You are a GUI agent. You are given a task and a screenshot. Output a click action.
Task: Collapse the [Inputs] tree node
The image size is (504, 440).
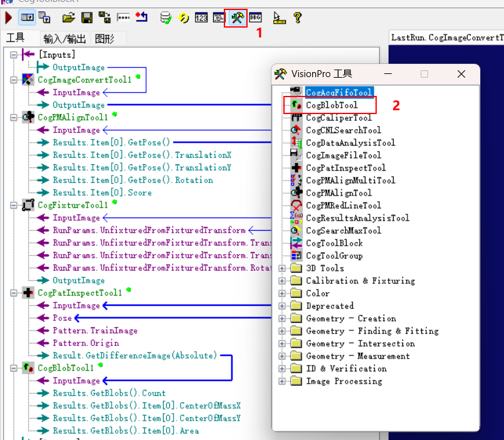click(14, 55)
